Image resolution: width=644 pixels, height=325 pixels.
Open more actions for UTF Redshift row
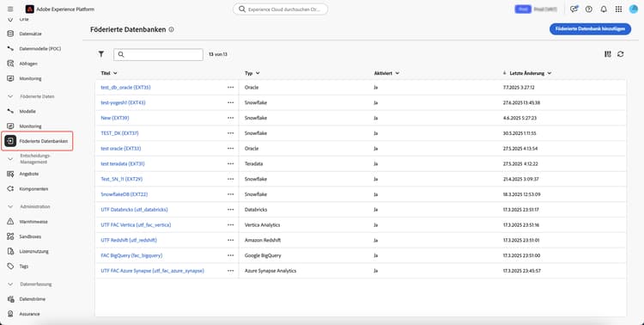pyautogui.click(x=230, y=240)
